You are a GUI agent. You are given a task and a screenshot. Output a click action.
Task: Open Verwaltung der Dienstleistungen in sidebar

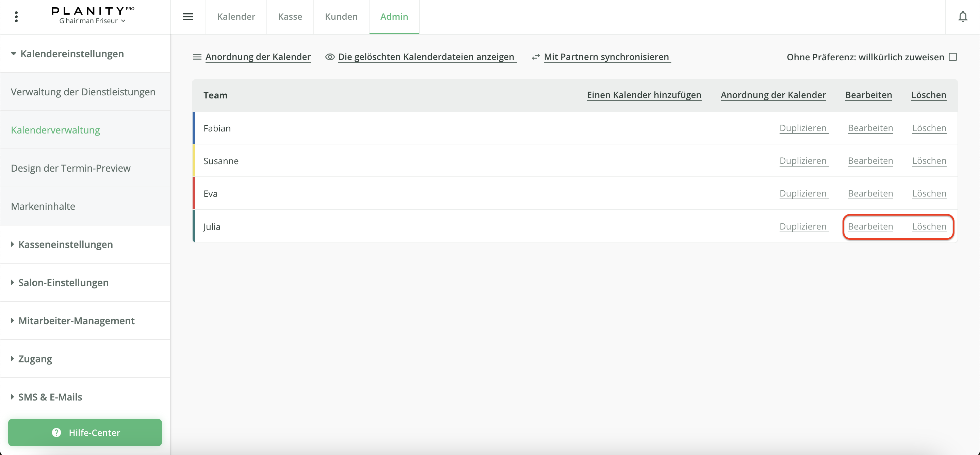pos(83,92)
